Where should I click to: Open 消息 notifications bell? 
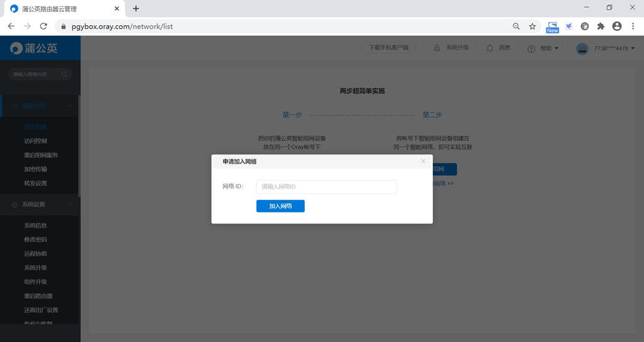point(498,48)
